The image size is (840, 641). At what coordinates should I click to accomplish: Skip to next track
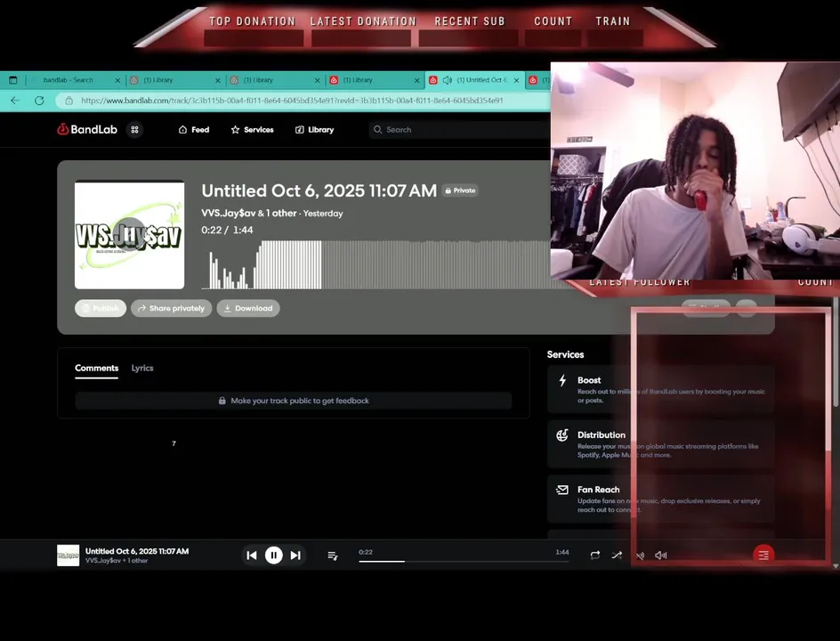tap(295, 556)
